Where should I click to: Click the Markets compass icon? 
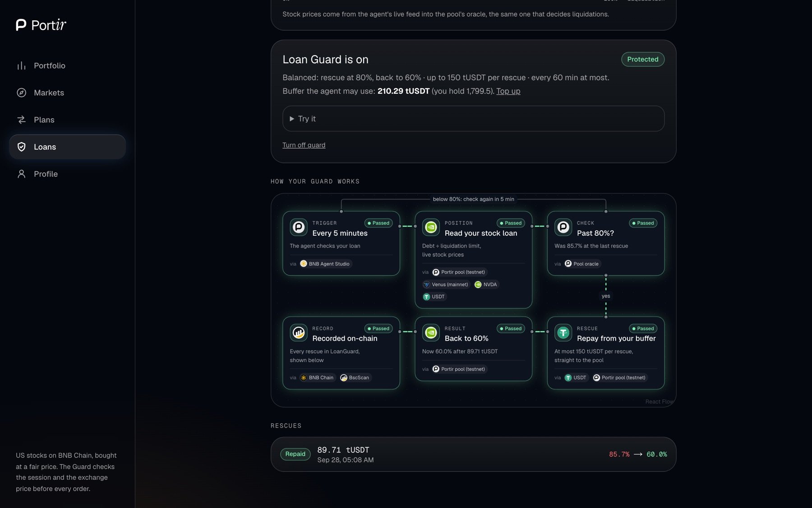pos(21,93)
